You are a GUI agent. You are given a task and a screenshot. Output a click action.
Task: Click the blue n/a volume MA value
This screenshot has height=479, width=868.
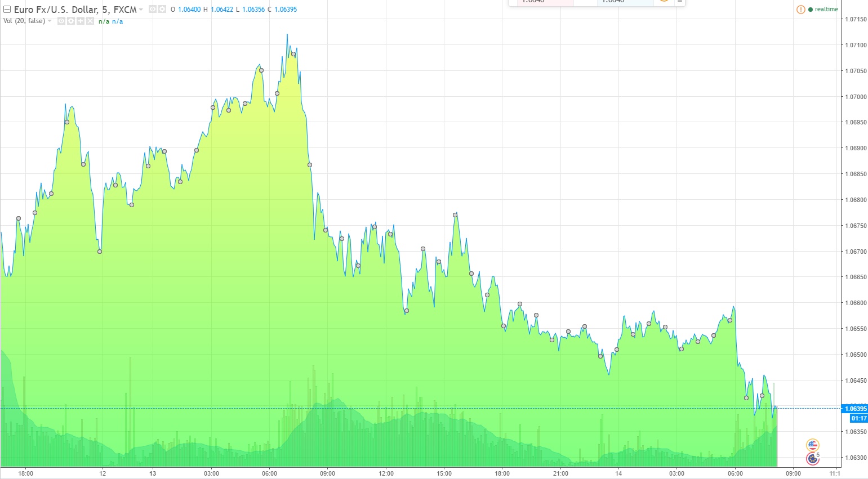tap(117, 21)
